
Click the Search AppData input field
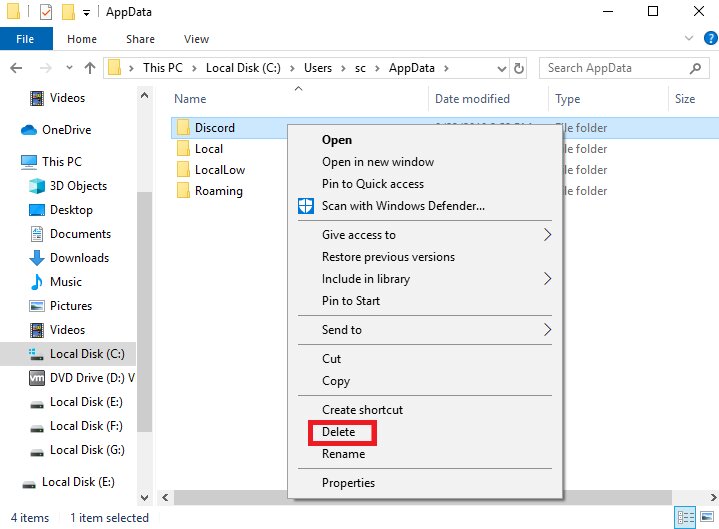point(624,68)
